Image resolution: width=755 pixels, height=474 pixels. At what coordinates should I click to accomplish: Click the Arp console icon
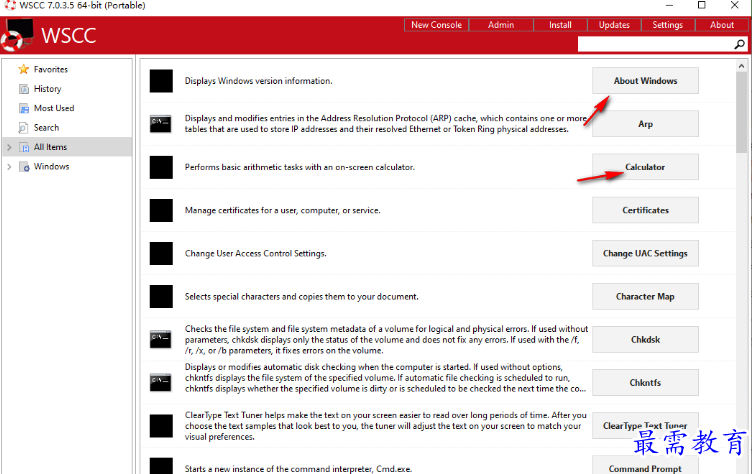(161, 124)
